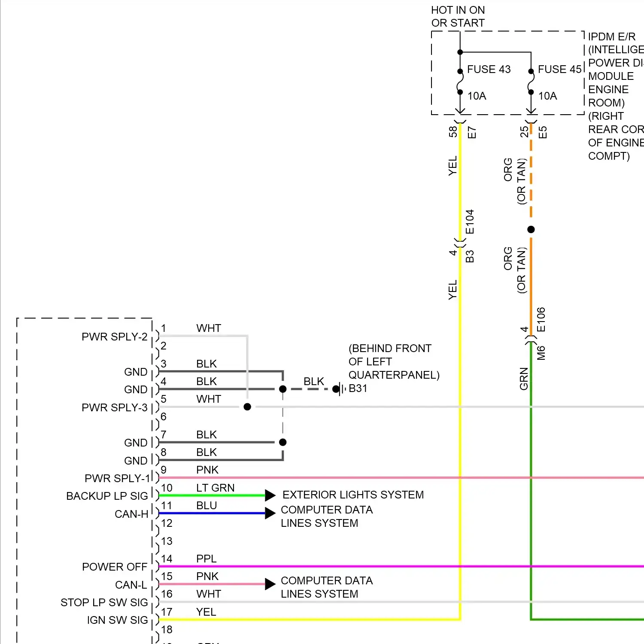The width and height of the screenshot is (644, 644).
Task: Click the GND label for pin 3
Action: (136, 372)
